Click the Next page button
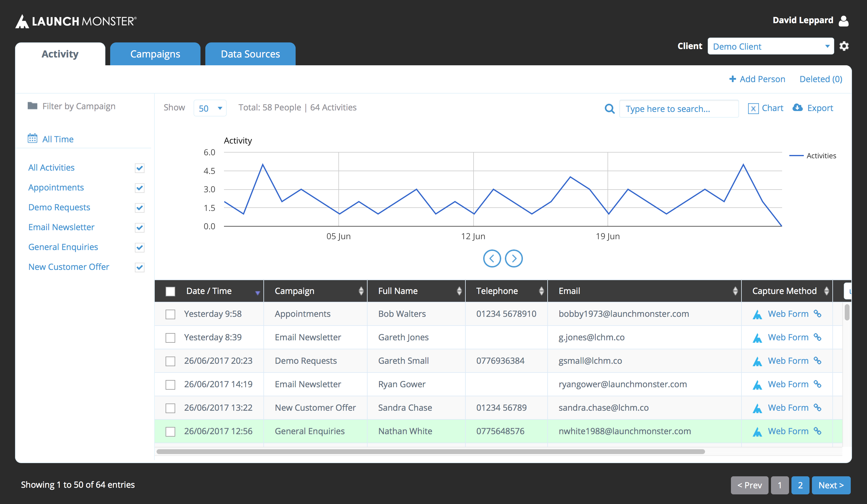The height and width of the screenshot is (504, 867). pyautogui.click(x=831, y=485)
